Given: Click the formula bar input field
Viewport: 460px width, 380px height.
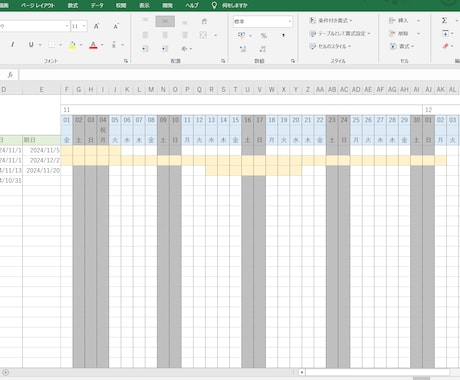Looking at the screenshot, I should pyautogui.click(x=239, y=75).
